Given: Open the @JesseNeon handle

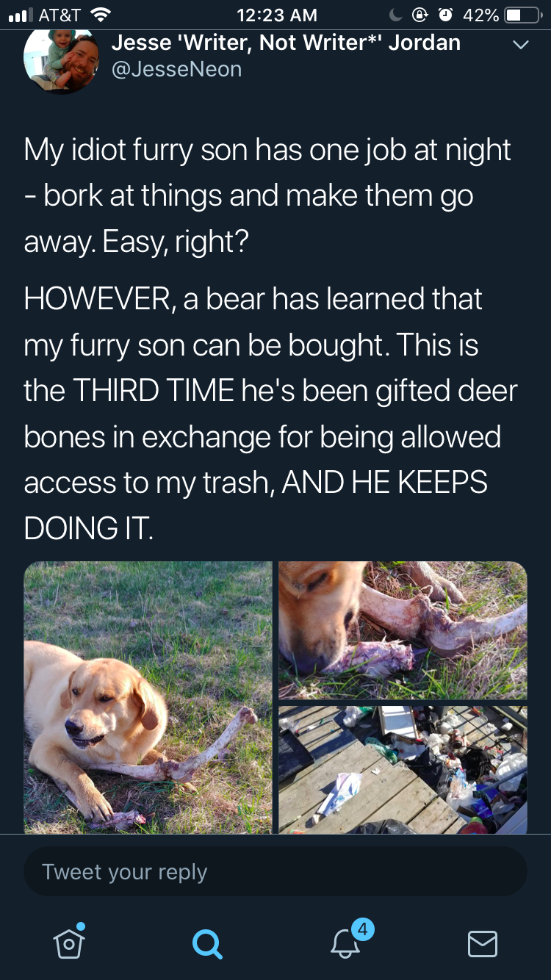Looking at the screenshot, I should coord(176,69).
